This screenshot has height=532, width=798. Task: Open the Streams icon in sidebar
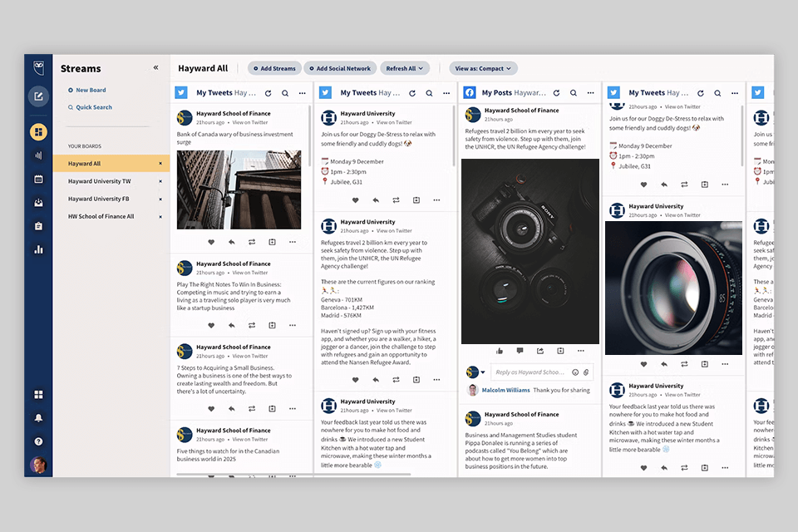coord(38,132)
